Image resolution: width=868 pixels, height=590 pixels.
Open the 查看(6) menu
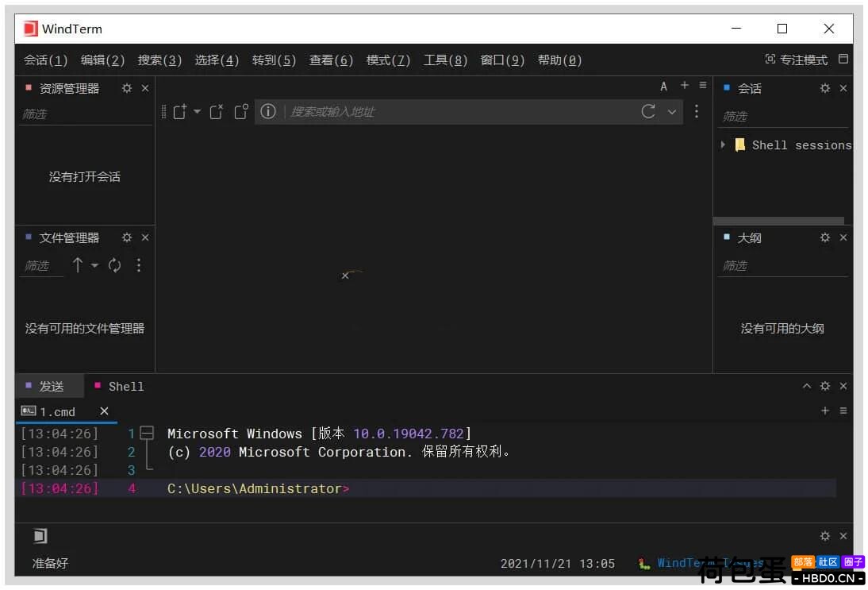pyautogui.click(x=331, y=60)
